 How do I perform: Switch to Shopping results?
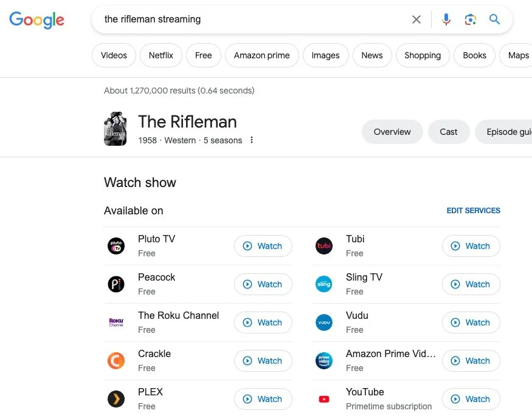pos(423,55)
